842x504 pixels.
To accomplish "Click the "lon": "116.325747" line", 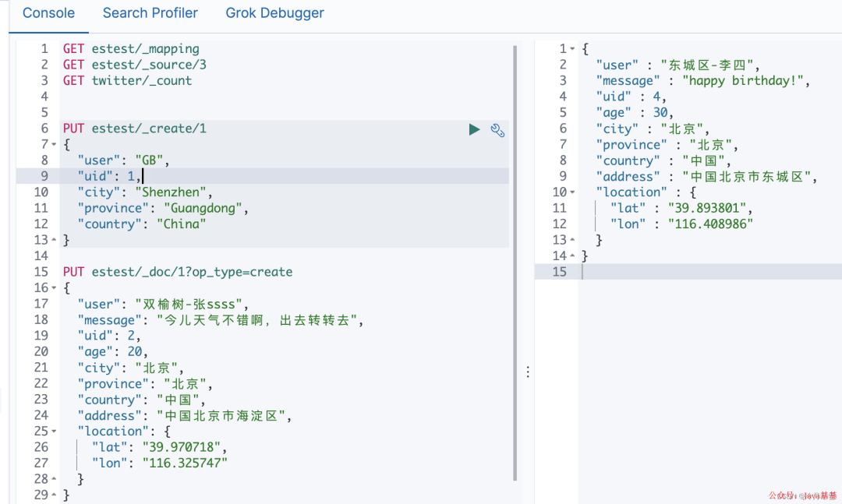I will point(160,463).
